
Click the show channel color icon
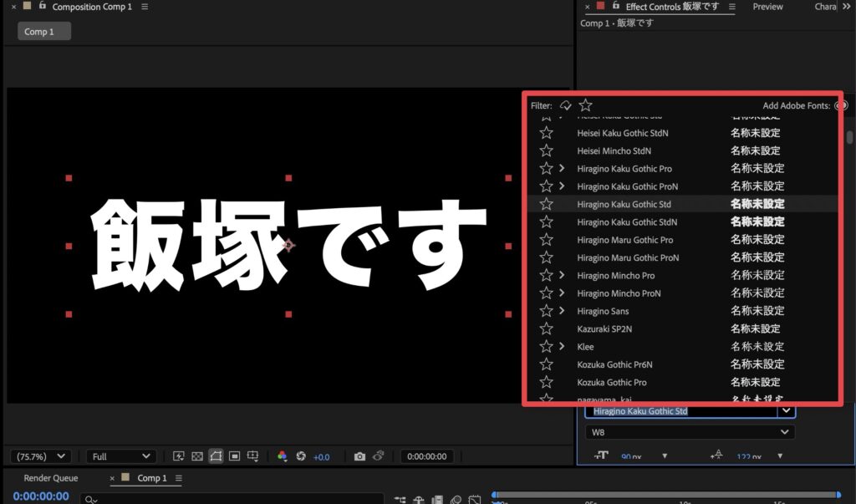point(282,456)
